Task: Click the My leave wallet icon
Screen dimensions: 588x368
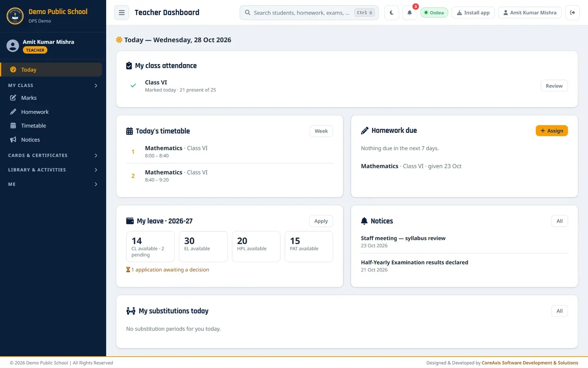Action: click(x=130, y=221)
